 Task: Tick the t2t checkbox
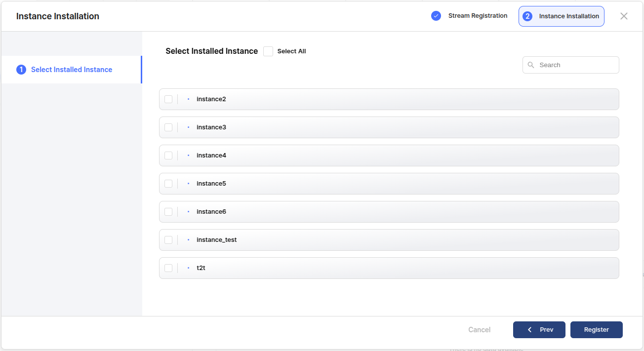[x=168, y=268]
